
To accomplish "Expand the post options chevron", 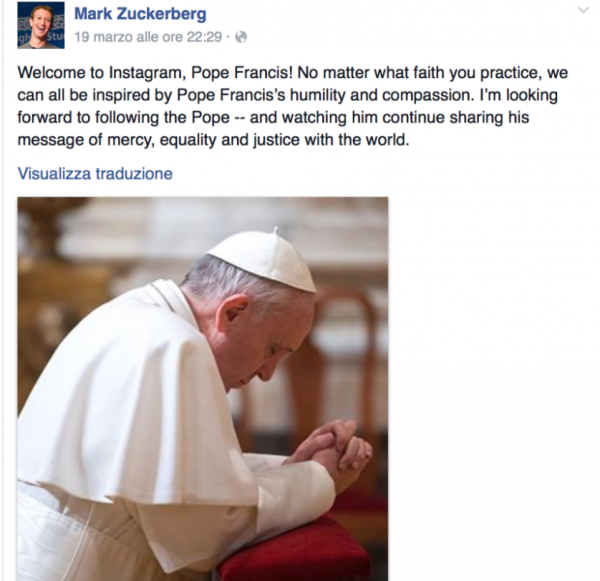I will pyautogui.click(x=583, y=10).
